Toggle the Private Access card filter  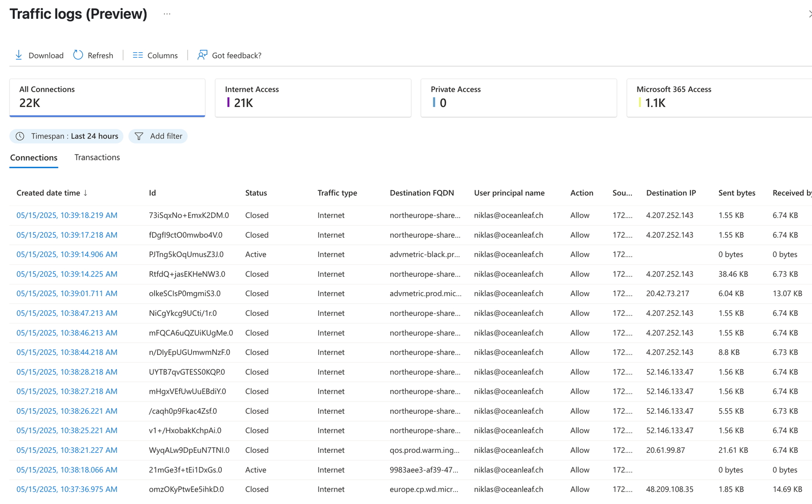[x=519, y=98]
